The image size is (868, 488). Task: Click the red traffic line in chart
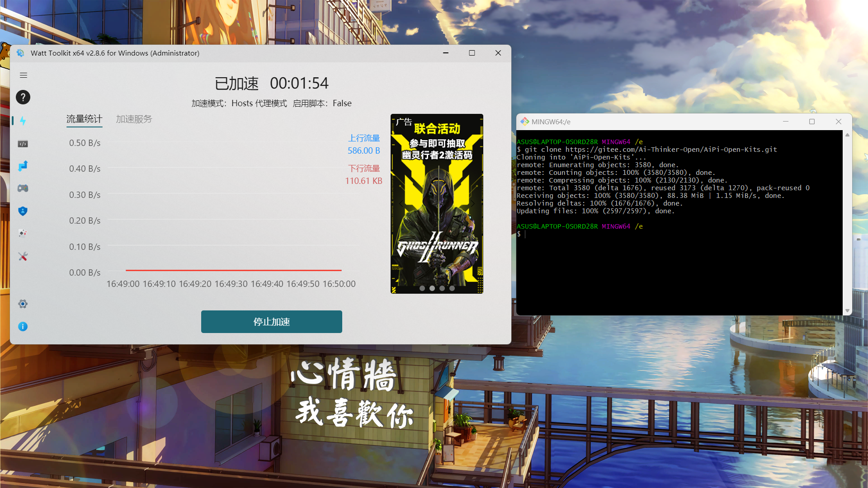tap(233, 270)
